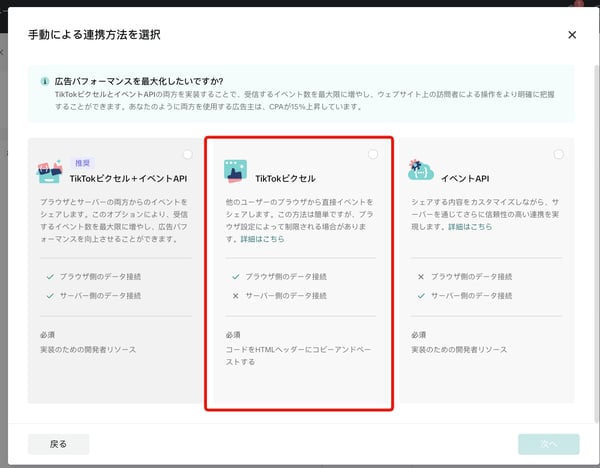Open 詳細はこちら link in イベントAPI card
Viewport: 600px width, 468px height.
(x=470, y=227)
